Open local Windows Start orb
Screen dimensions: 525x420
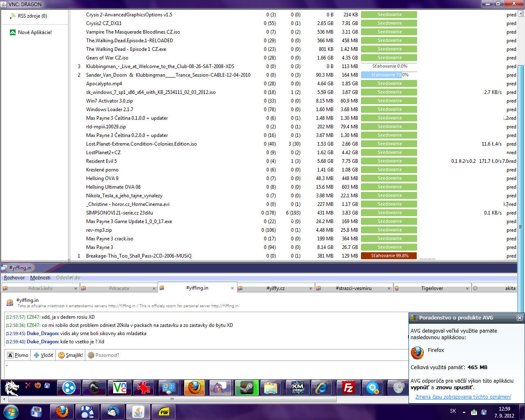(x=11, y=412)
